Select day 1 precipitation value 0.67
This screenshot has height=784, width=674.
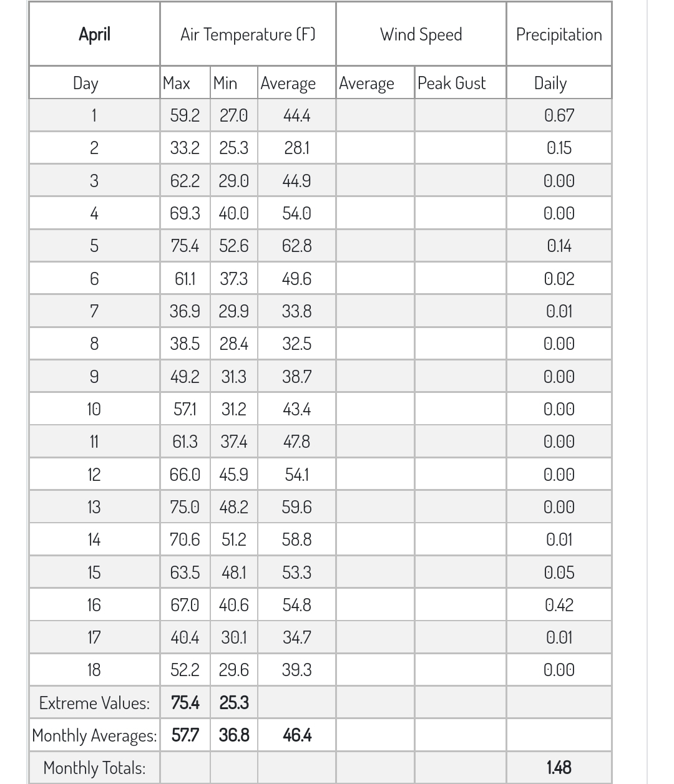pos(559,115)
